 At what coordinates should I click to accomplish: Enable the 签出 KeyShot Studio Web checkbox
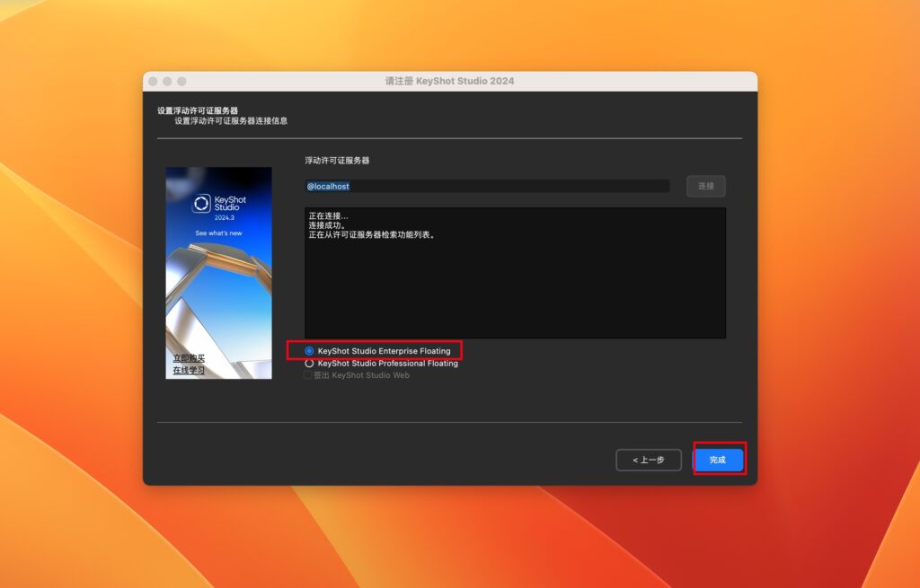308,375
